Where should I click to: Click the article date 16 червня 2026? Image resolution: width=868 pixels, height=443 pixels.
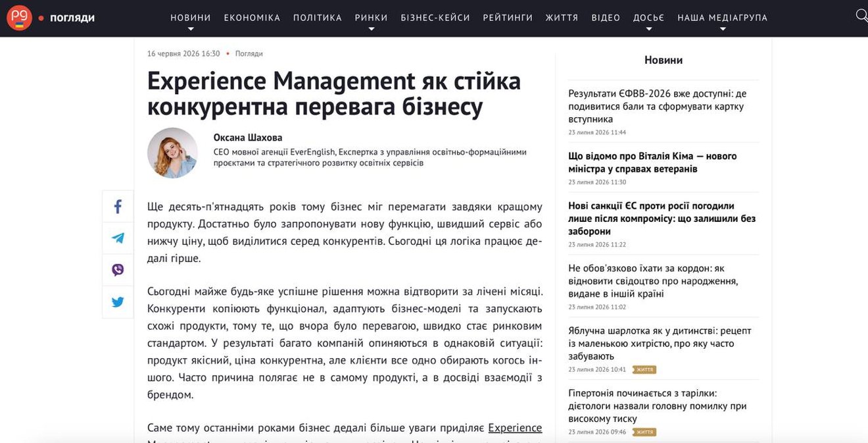183,53
